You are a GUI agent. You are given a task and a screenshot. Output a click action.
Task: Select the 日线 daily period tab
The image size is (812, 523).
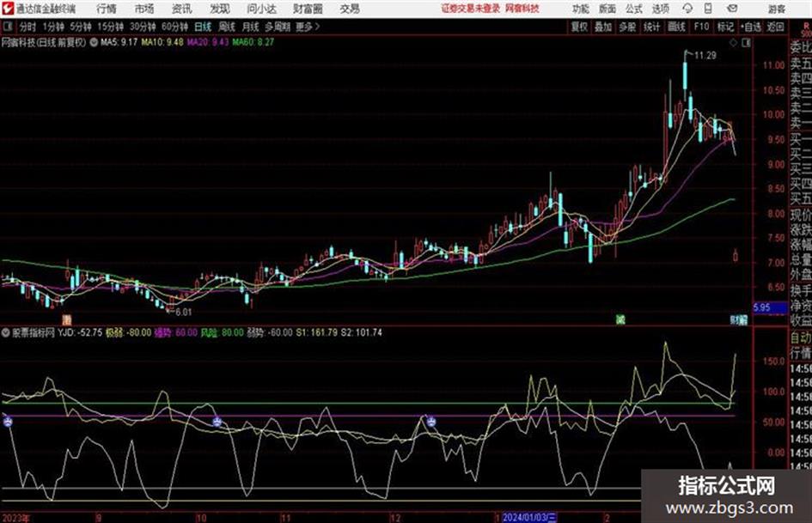click(x=203, y=27)
